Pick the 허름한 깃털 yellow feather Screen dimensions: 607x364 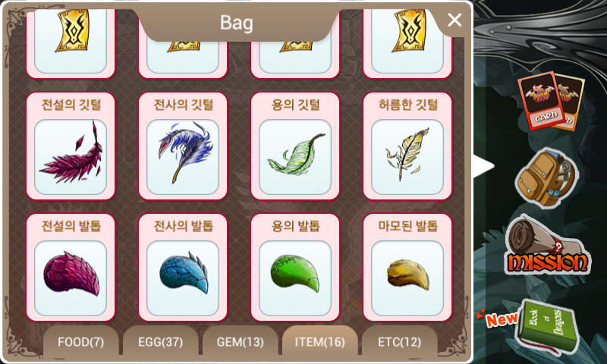407,146
